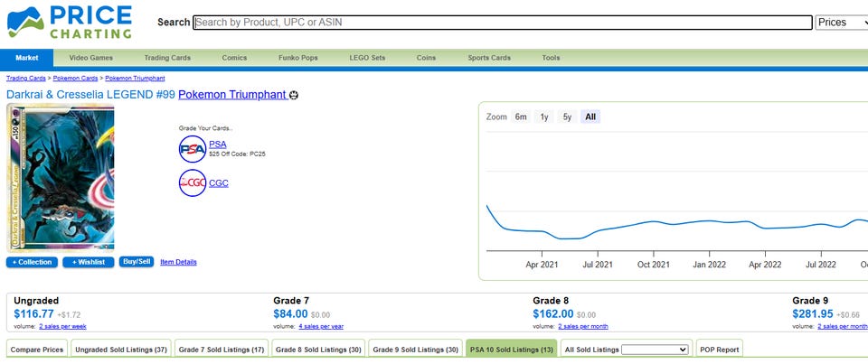Screen dimensions: 868x364
Task: Set chart zoom to 5y
Action: [567, 117]
